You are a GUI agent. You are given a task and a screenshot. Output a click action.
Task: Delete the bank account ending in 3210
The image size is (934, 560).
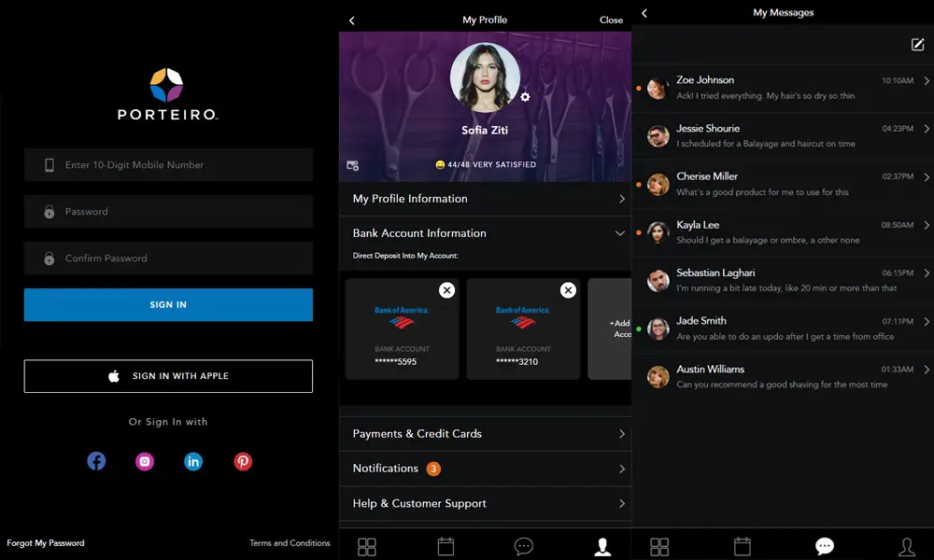click(x=568, y=290)
